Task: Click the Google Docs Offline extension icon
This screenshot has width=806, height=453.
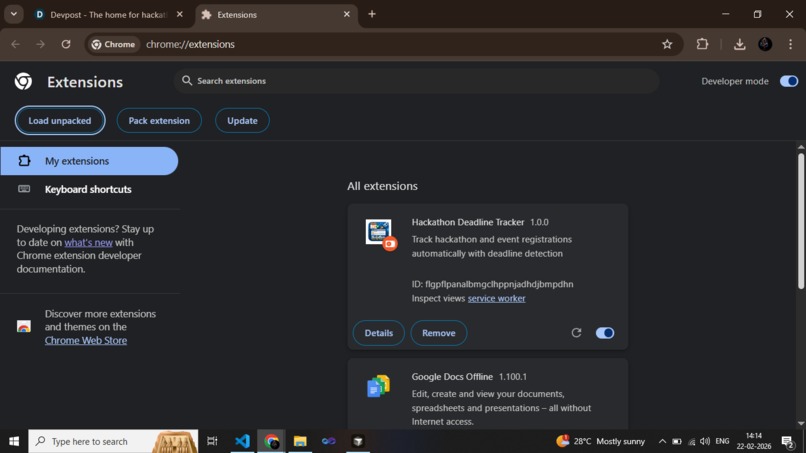Action: tap(378, 386)
